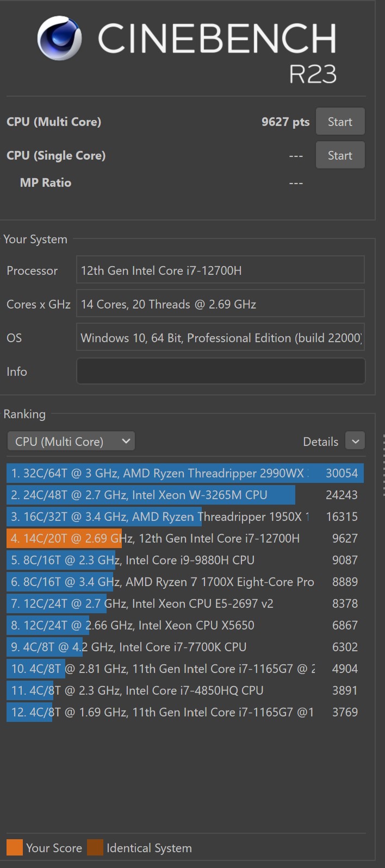Select the Core i7-4850HQ ranking row

(185, 690)
